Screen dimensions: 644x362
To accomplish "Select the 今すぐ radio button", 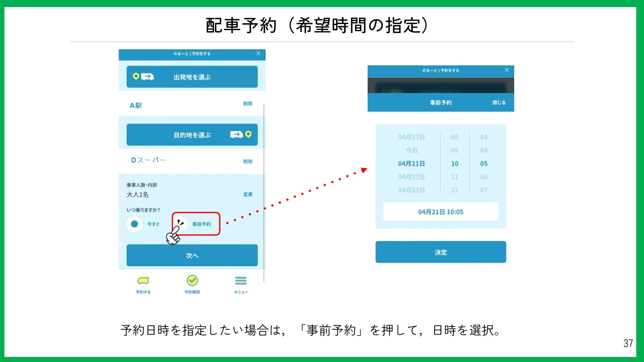I will click(135, 224).
